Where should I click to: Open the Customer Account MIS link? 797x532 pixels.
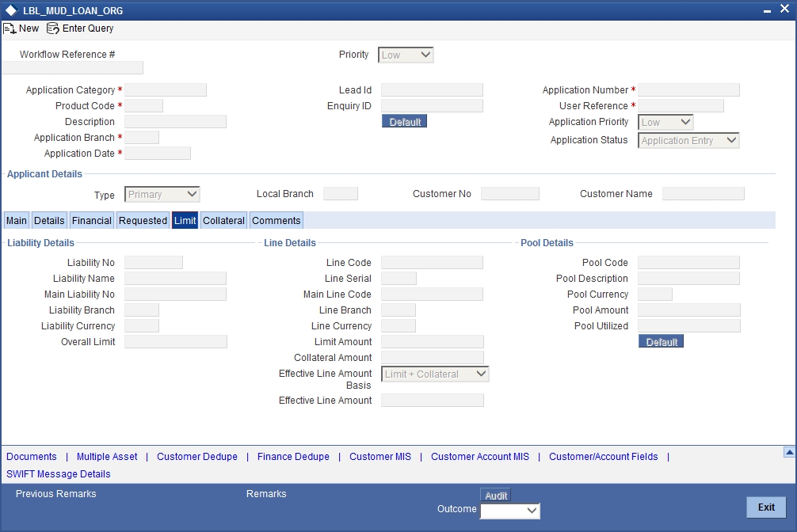tap(480, 456)
